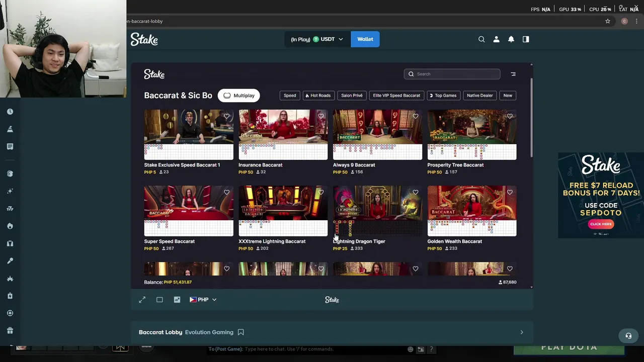Screen dimensions: 644x362
Task: Toggle the side panel layout icon
Action: [x=526, y=39]
